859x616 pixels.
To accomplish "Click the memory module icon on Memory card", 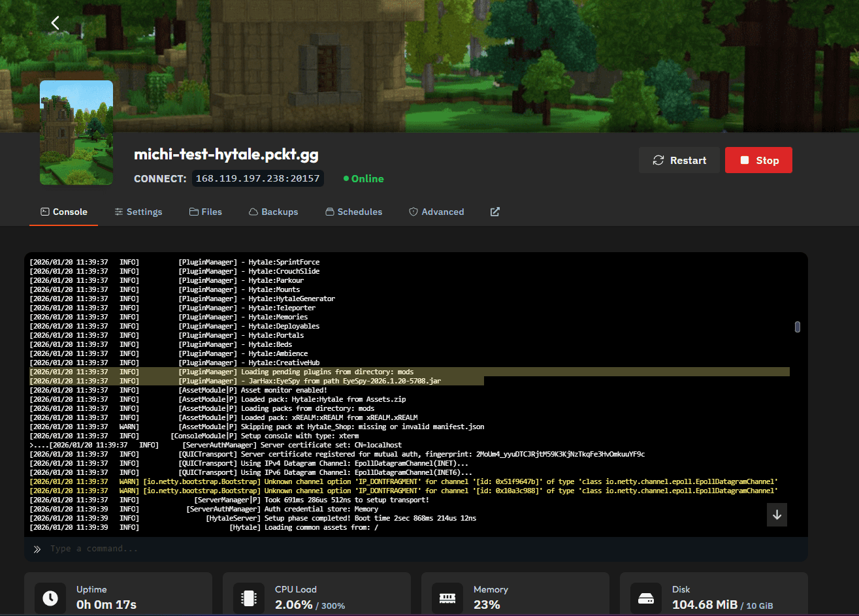I will pyautogui.click(x=447, y=598).
